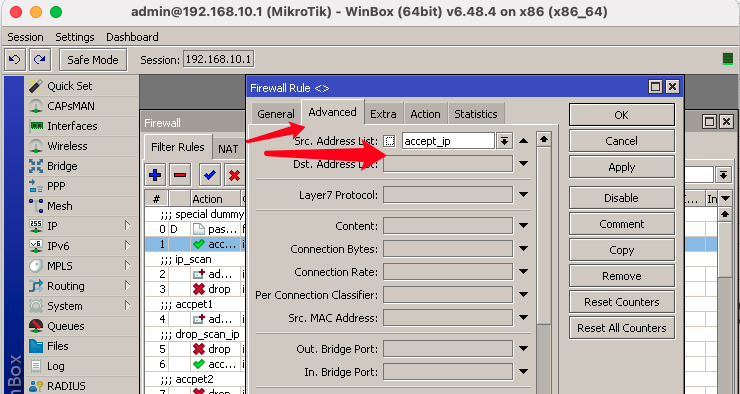Viewport: 740px width, 394px height.
Task: Click the Copy button
Action: pyautogui.click(x=622, y=250)
